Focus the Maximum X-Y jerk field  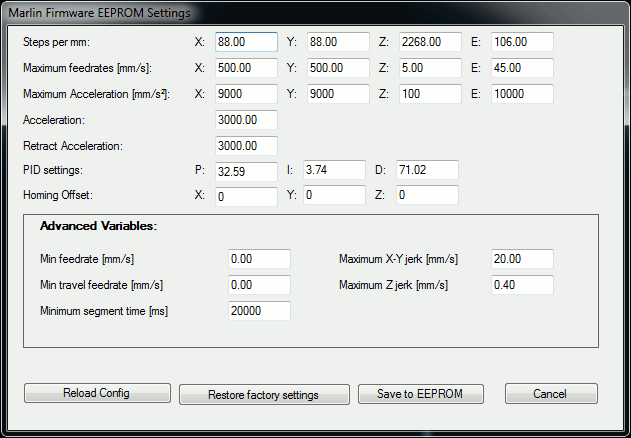(522, 259)
